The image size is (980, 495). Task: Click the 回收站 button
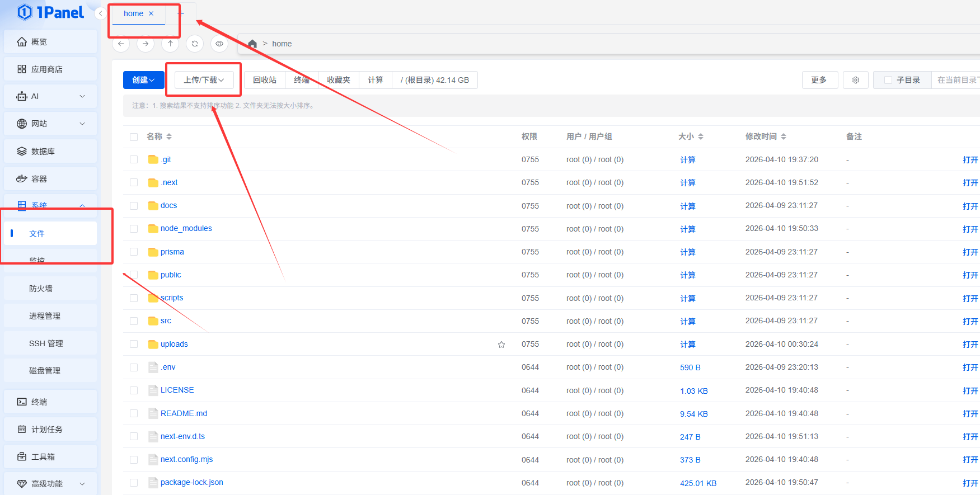pyautogui.click(x=265, y=80)
